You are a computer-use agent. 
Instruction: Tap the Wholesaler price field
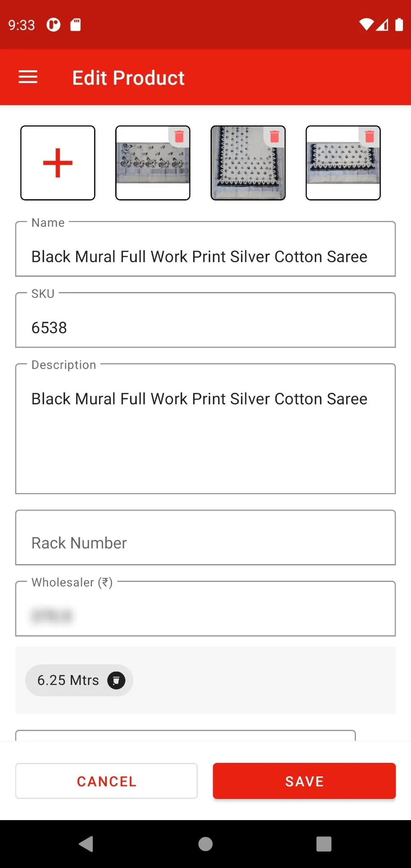[205, 615]
